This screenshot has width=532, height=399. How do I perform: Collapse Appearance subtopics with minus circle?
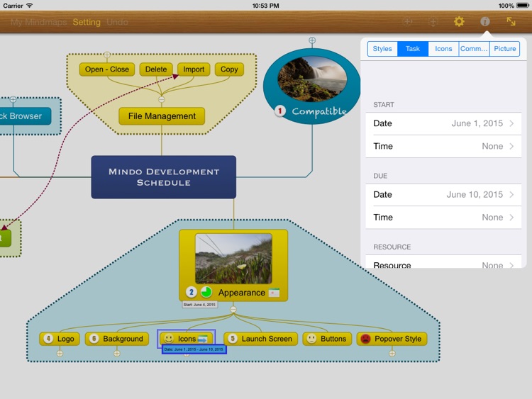233,309
